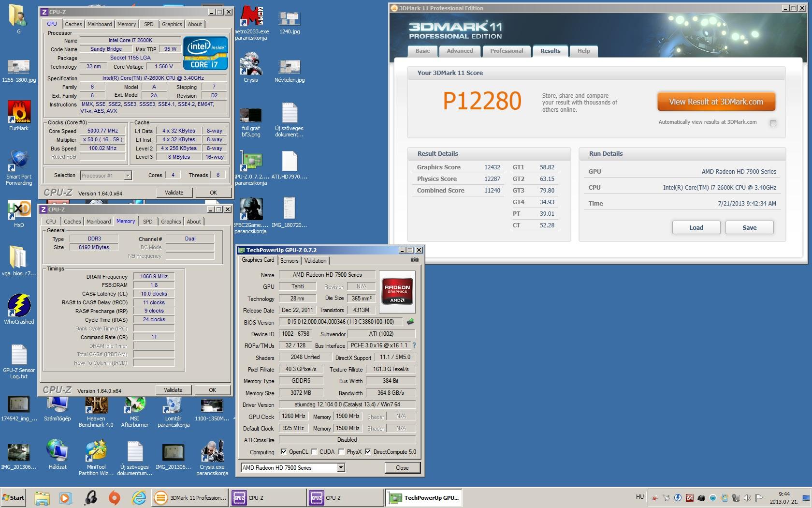This screenshot has width=812, height=508.
Task: Expand the Processor #1 selection dropdown
Action: click(128, 175)
